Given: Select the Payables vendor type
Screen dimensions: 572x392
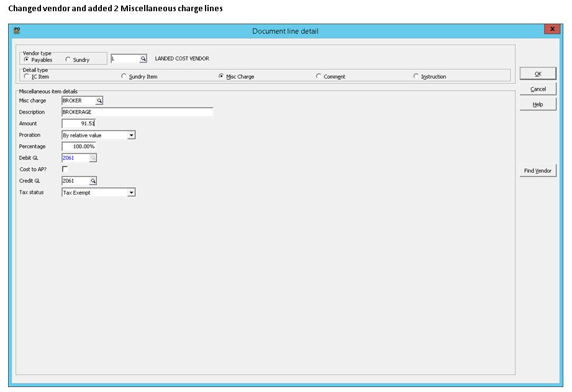Looking at the screenshot, I should coord(26,60).
